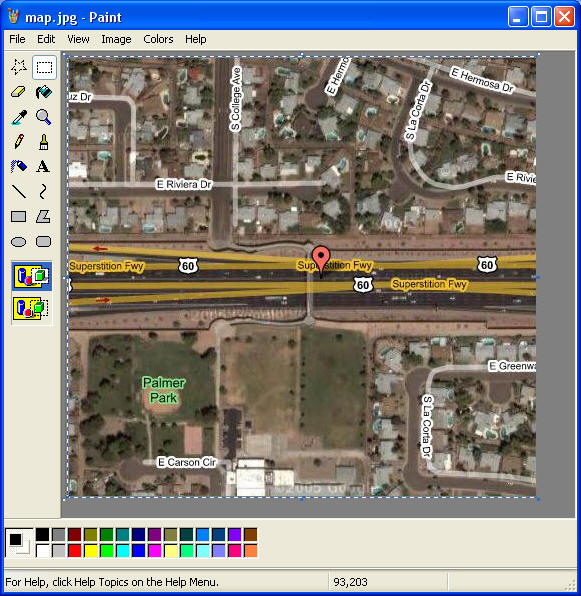Pick the Airbrush spray tool

point(19,166)
